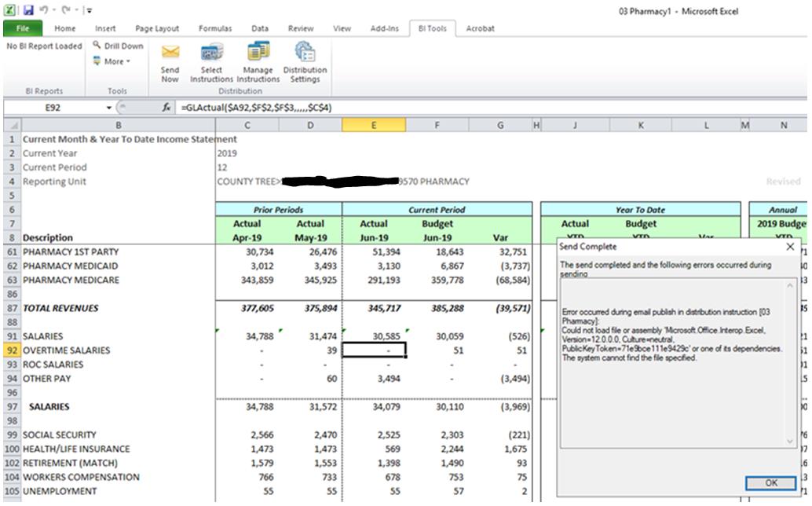Switch to the View tab
This screenshot has height=506, width=812.
342,28
